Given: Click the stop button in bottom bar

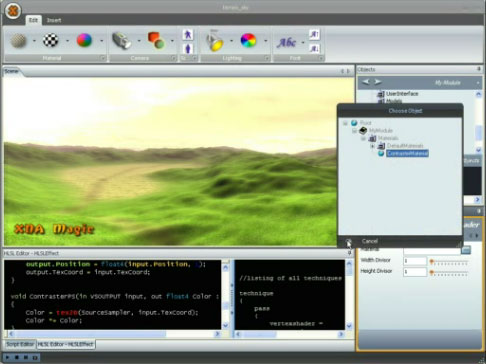Looking at the screenshot, I should point(17,357).
